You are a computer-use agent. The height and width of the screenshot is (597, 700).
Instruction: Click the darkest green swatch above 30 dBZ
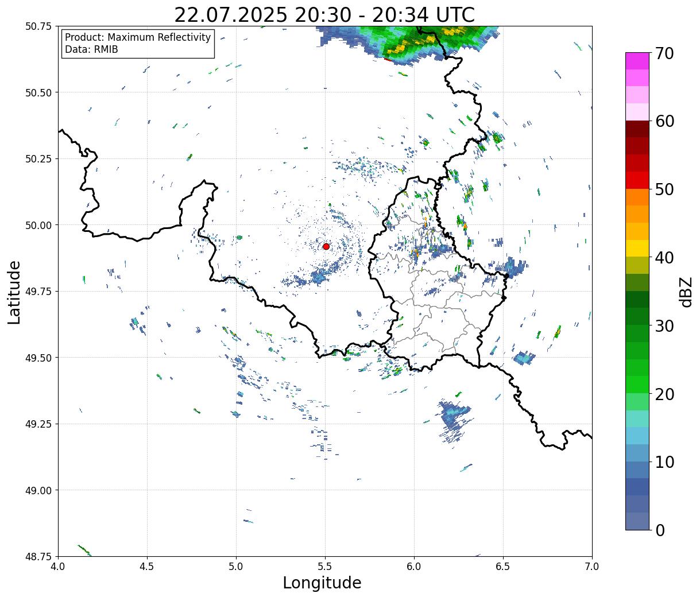(x=637, y=299)
